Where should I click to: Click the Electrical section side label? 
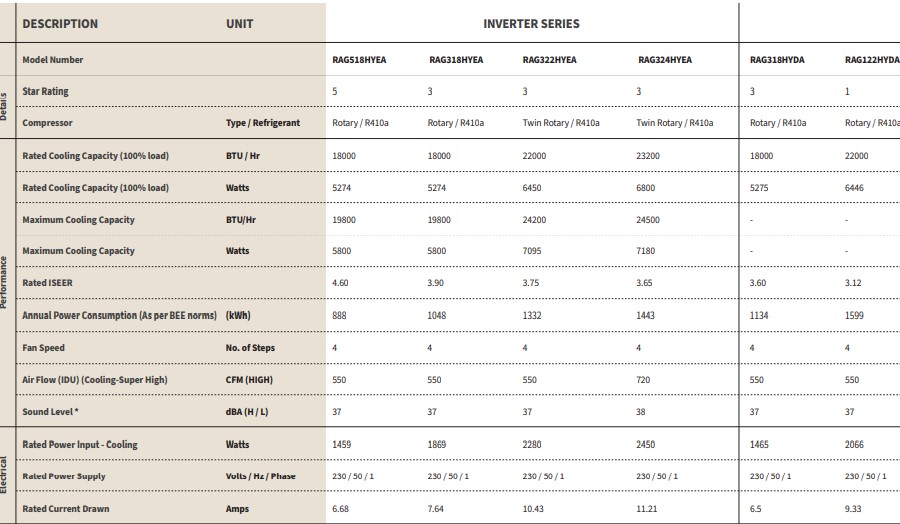coord(5,476)
